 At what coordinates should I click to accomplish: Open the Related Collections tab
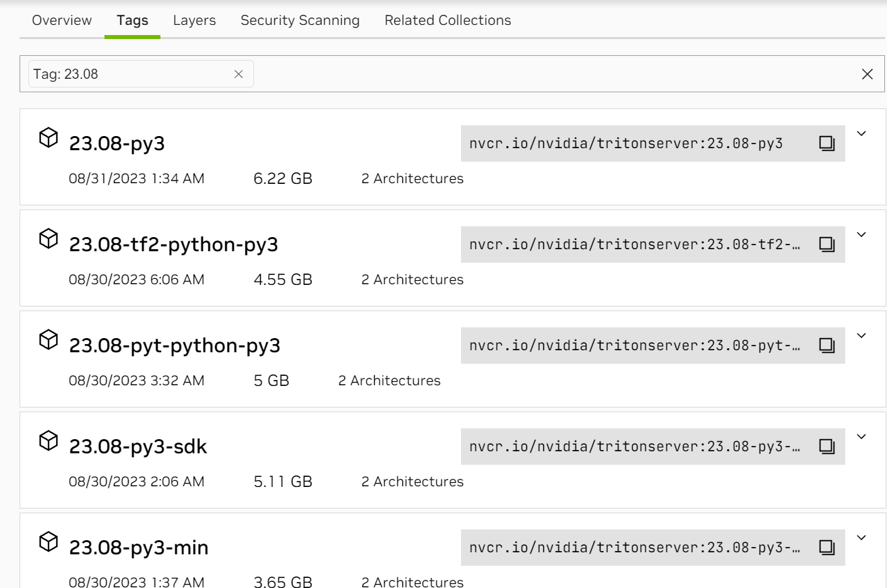448,20
